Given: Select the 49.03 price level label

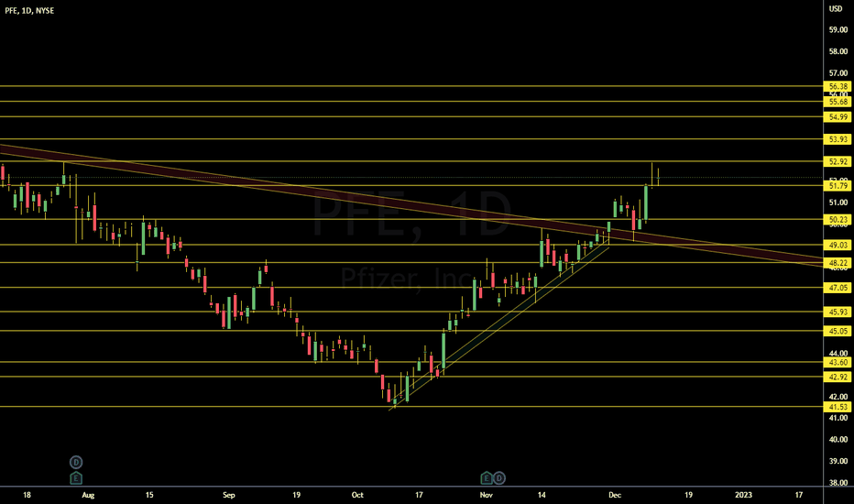Looking at the screenshot, I should click(838, 246).
